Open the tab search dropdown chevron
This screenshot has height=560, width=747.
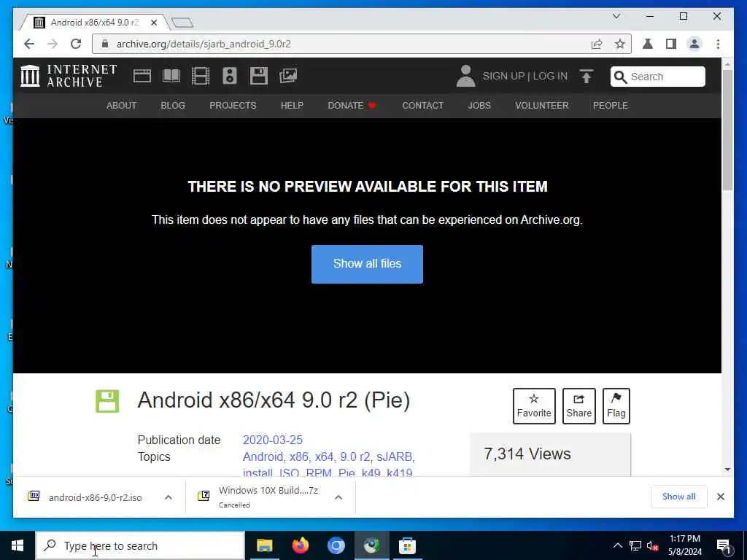[x=616, y=16]
